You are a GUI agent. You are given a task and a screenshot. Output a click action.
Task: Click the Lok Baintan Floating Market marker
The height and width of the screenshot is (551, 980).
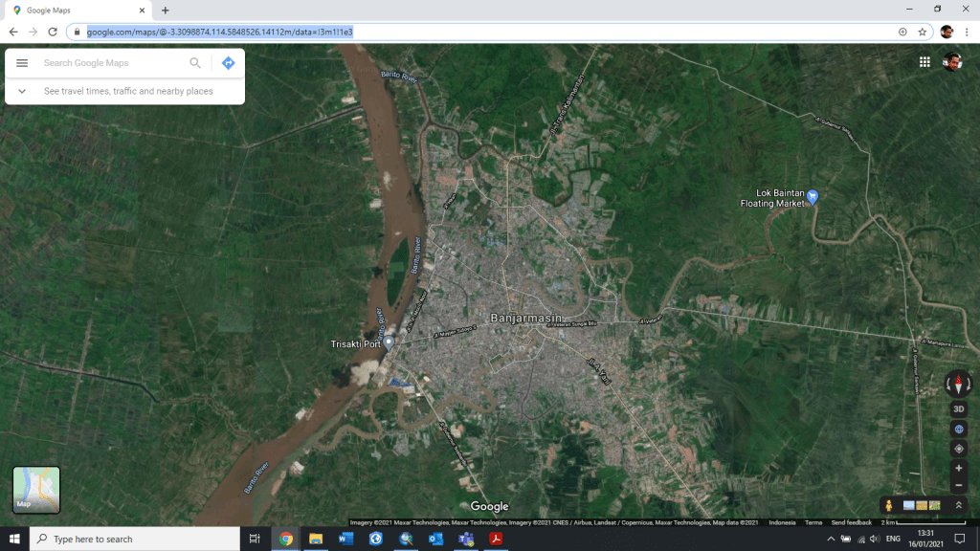pyautogui.click(x=813, y=196)
